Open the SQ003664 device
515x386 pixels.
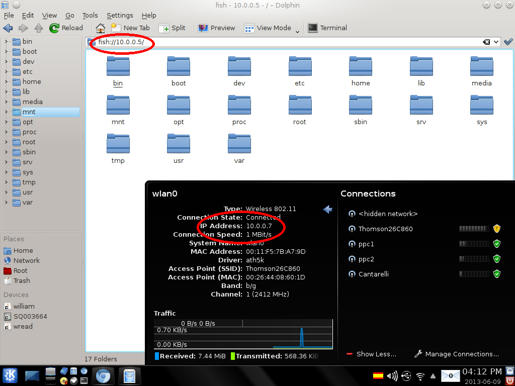click(x=25, y=316)
